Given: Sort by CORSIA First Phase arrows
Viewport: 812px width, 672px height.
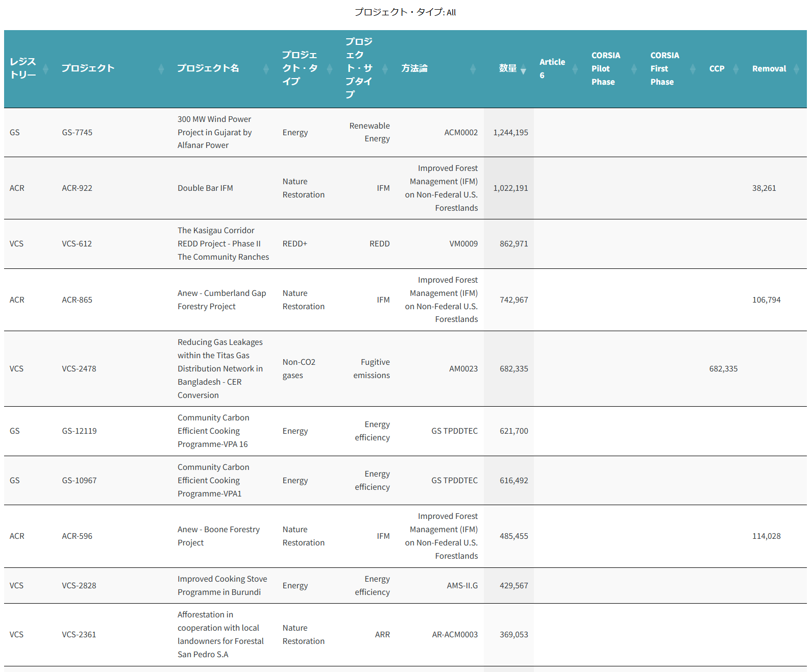Looking at the screenshot, I should 693,69.
